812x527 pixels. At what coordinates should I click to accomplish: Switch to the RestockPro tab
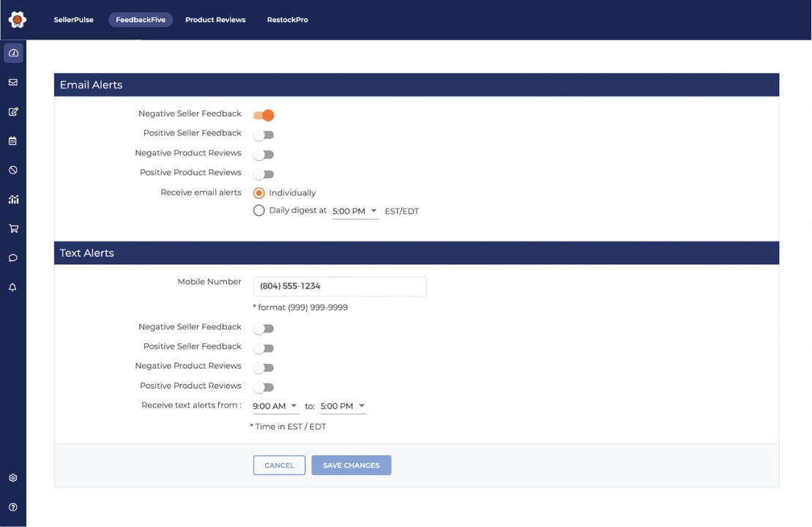tap(288, 20)
